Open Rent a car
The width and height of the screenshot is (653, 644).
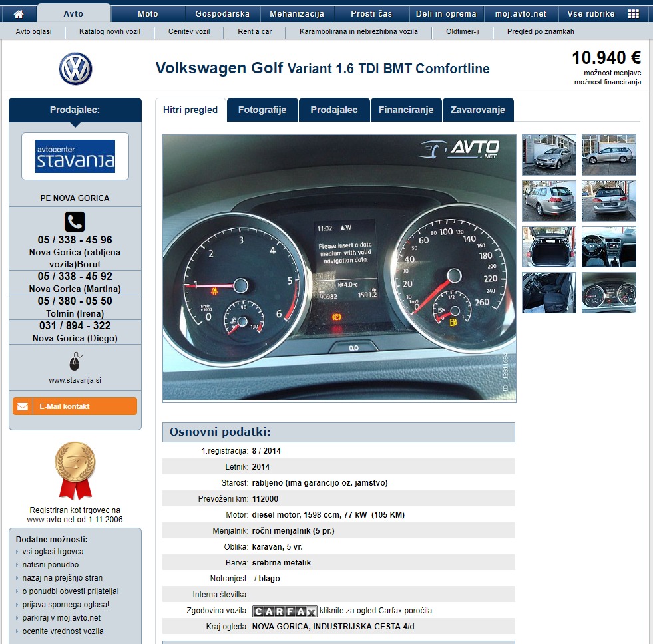click(x=254, y=31)
